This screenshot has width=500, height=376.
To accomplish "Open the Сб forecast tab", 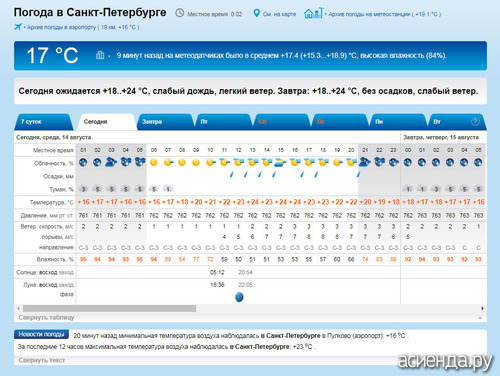I will click(x=282, y=122).
